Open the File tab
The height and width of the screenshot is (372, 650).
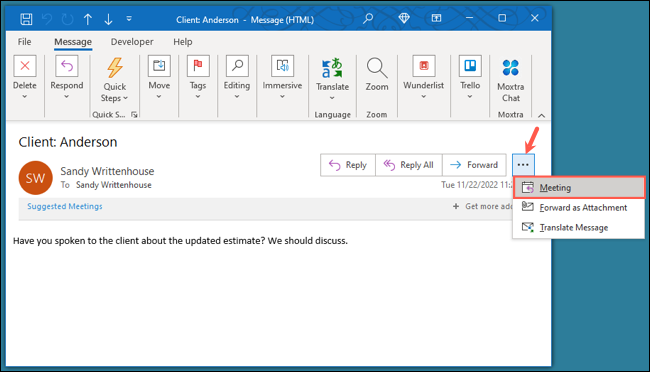click(24, 42)
